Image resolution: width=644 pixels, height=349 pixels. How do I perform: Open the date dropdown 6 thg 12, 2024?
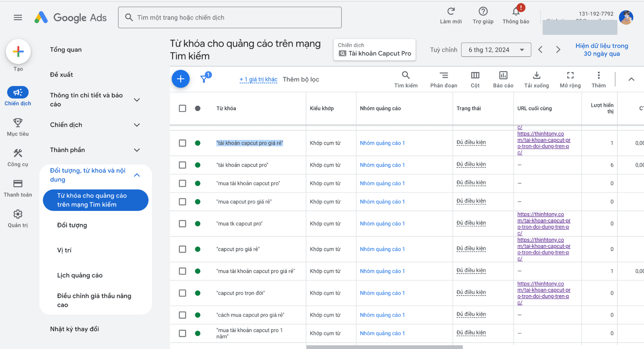tap(496, 50)
